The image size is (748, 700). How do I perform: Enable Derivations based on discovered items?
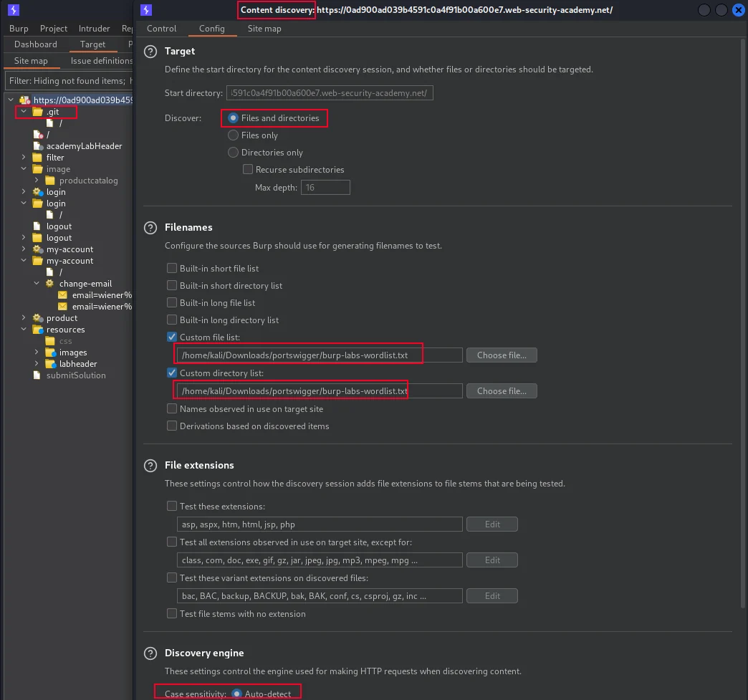[172, 426]
